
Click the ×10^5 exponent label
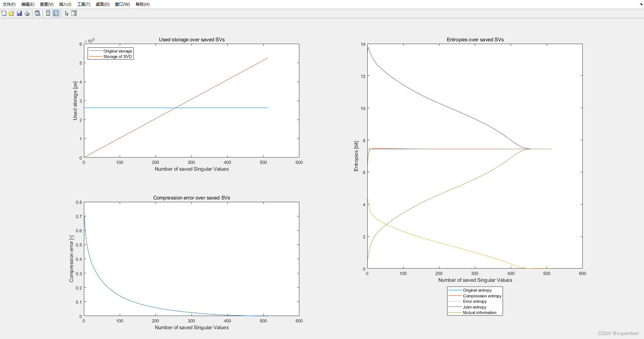tap(90, 41)
